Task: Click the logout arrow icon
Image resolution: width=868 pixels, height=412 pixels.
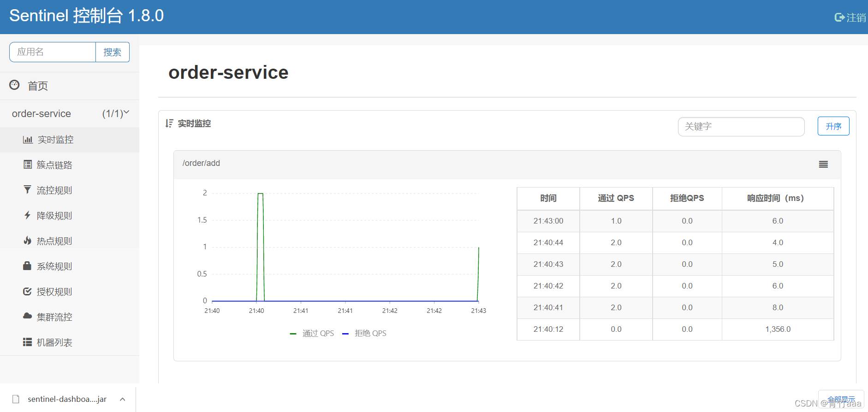Action: [x=839, y=18]
